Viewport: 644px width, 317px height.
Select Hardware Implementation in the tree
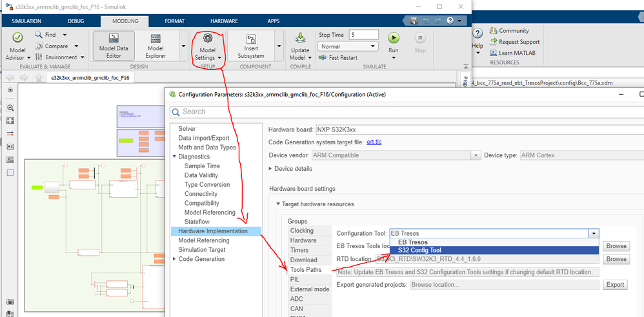[216, 231]
